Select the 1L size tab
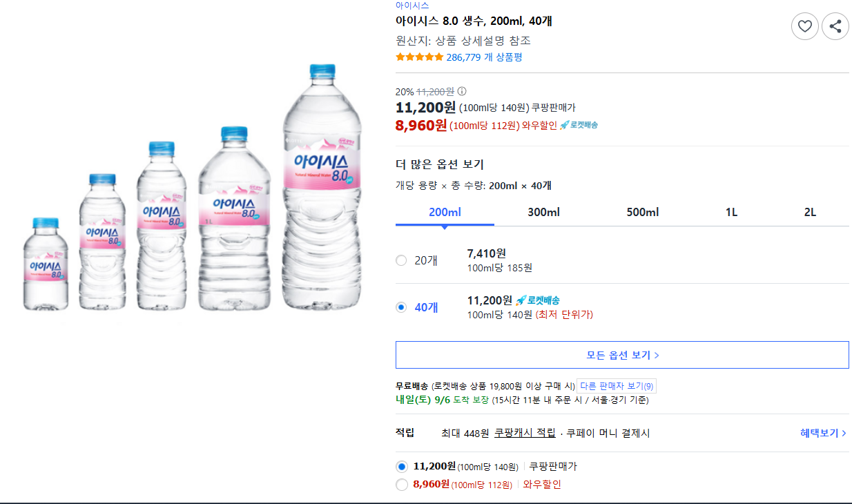 (731, 212)
